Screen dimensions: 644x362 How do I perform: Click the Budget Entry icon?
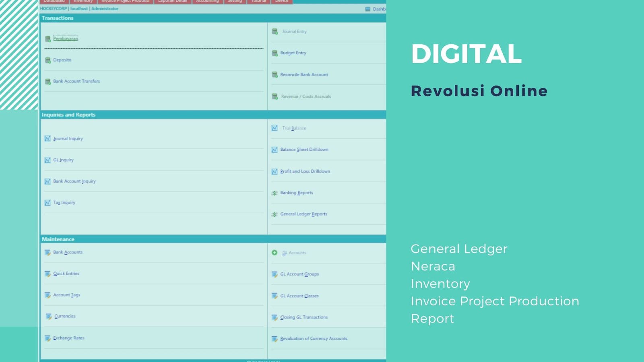[x=275, y=53]
